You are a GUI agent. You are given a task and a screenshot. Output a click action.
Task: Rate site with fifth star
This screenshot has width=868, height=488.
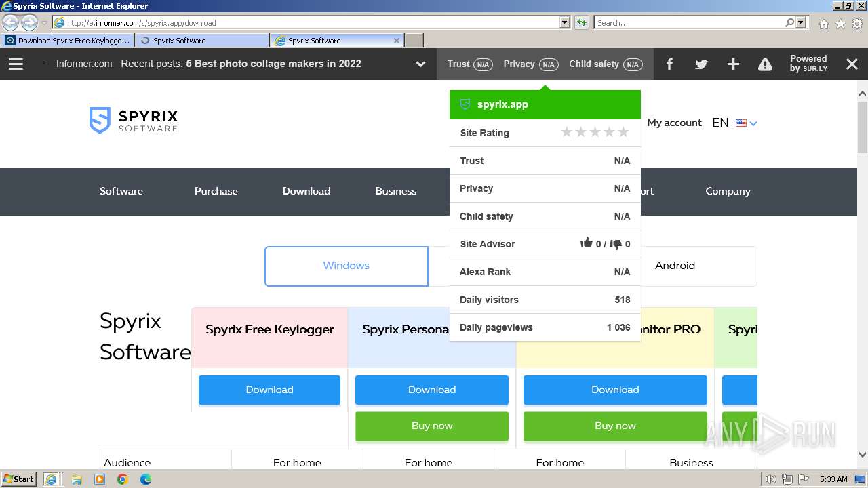[x=623, y=132]
